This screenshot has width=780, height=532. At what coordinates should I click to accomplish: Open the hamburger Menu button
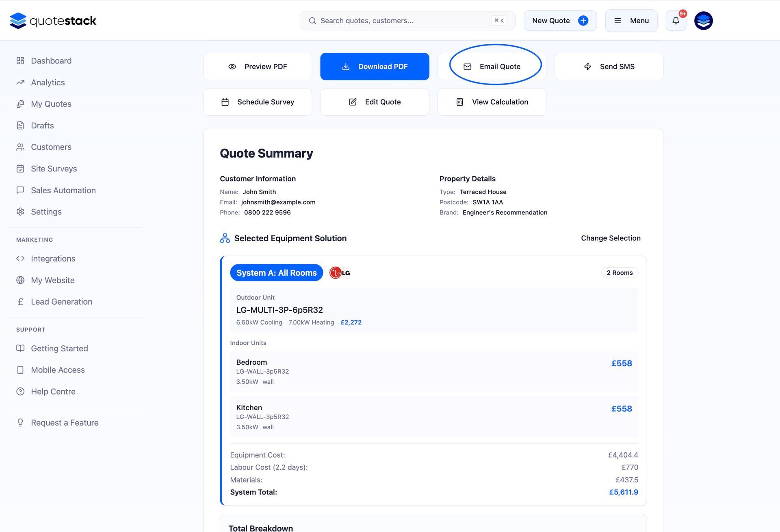pos(631,21)
